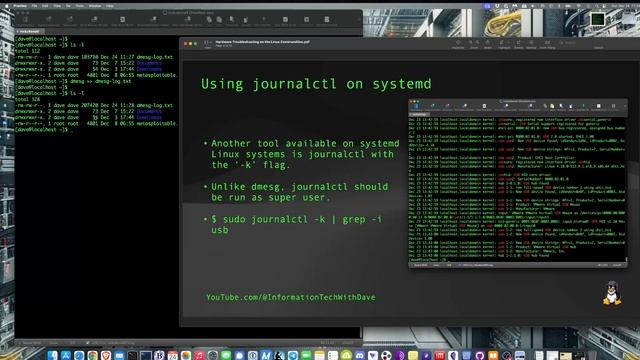Open GitHub Desktop from the Dock

(480, 355)
